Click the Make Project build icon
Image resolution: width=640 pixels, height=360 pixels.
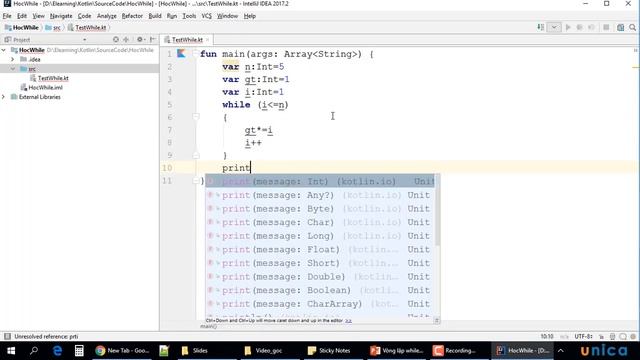541,27
